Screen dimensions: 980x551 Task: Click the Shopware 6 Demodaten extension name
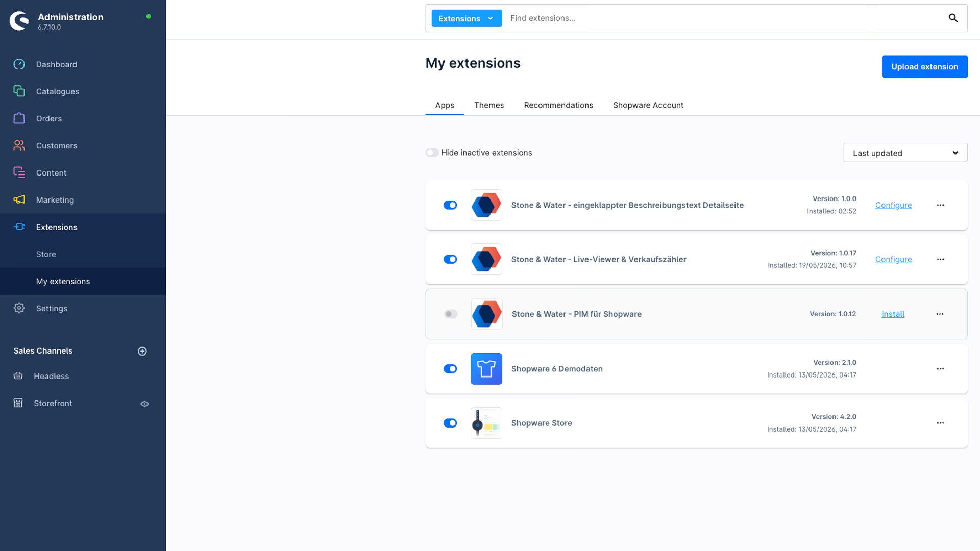click(557, 369)
